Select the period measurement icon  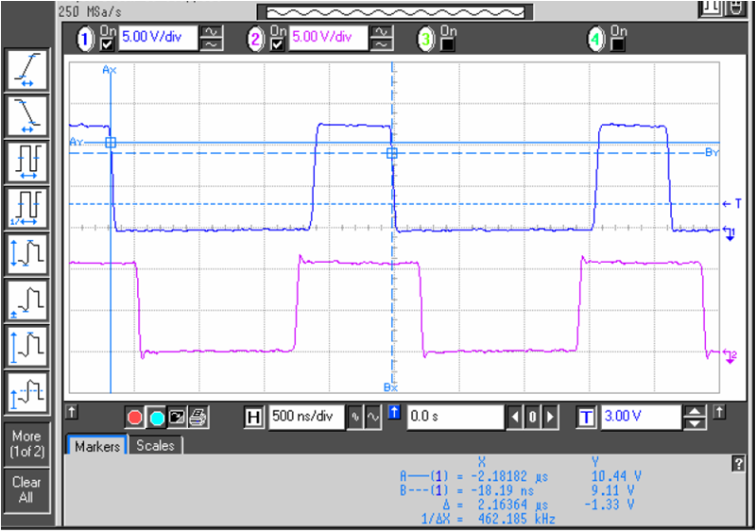[27, 162]
